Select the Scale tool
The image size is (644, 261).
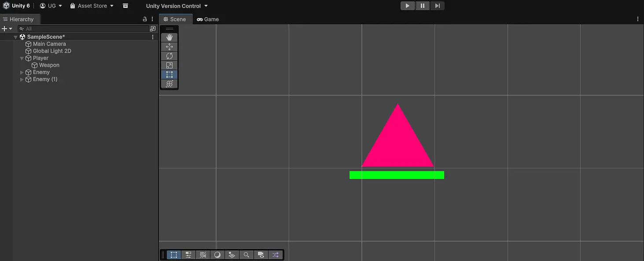pos(169,65)
